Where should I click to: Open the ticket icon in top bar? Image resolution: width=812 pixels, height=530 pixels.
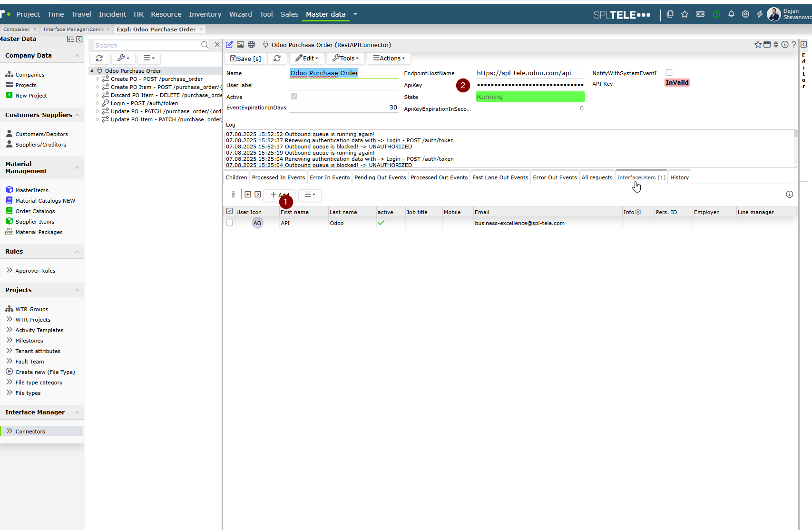pos(700,14)
